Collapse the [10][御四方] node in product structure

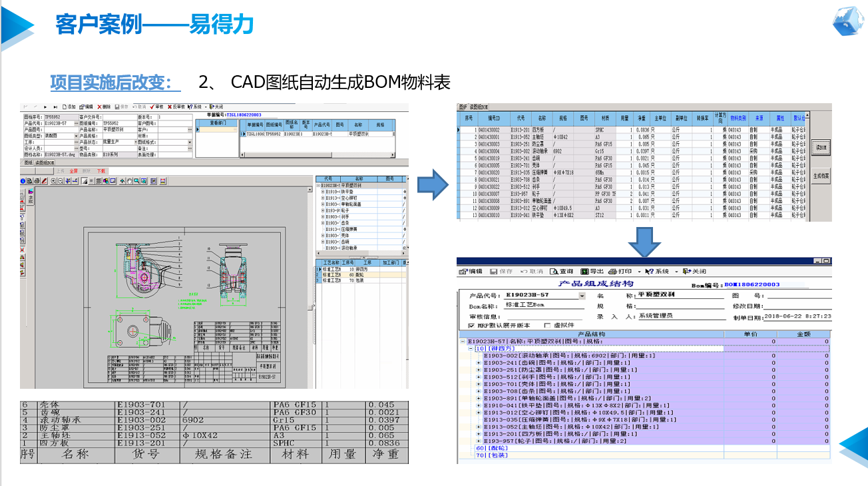click(x=471, y=348)
